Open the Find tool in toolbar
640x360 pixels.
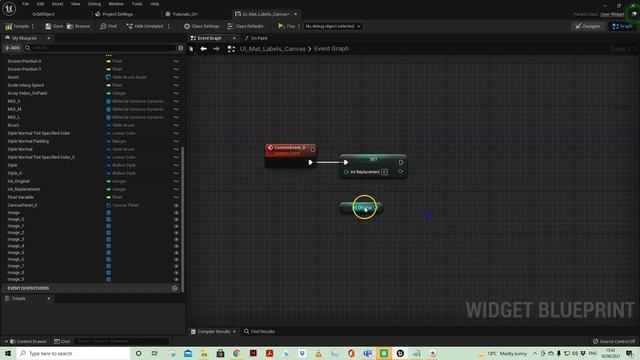coord(109,26)
